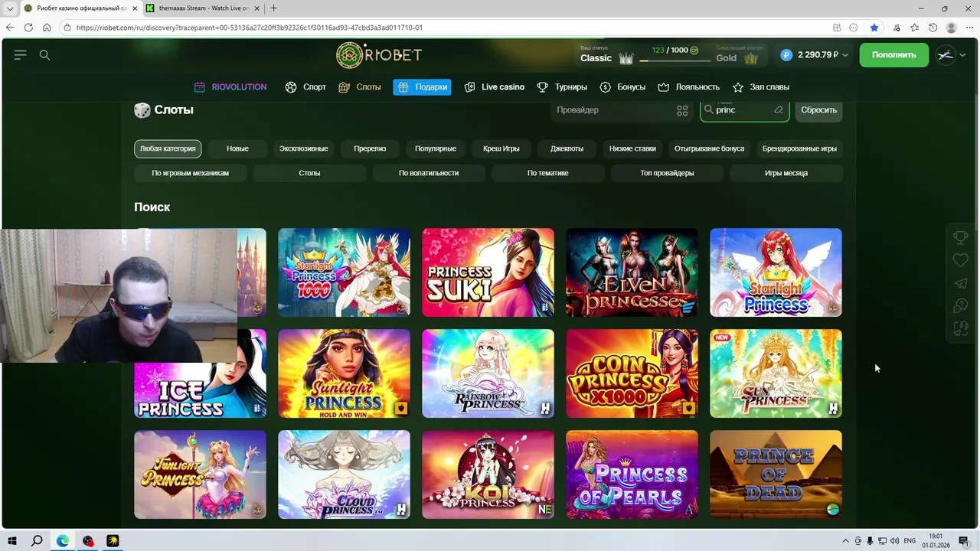The width and height of the screenshot is (980, 551).
Task: Expand the Столы filter
Action: tap(309, 173)
